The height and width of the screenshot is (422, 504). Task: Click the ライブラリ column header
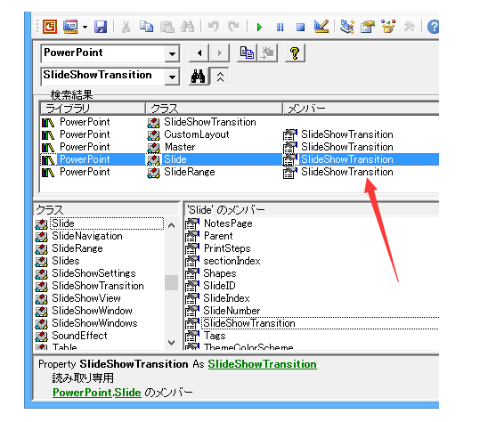(x=93, y=109)
